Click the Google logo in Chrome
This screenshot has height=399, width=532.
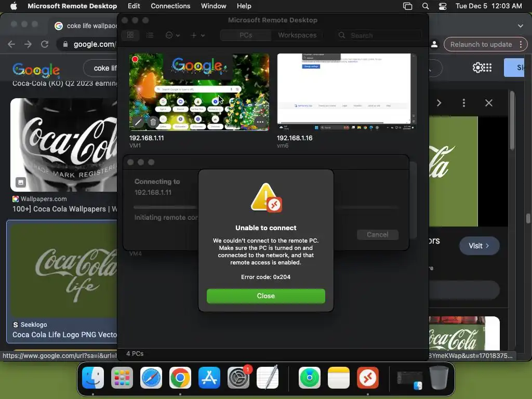coord(36,70)
